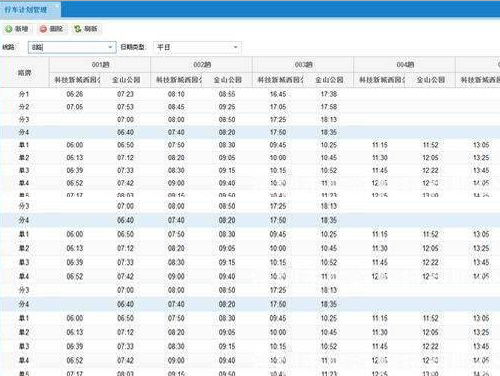
Task: Click the 17:38 cell in row 分1
Action: [x=329, y=94]
